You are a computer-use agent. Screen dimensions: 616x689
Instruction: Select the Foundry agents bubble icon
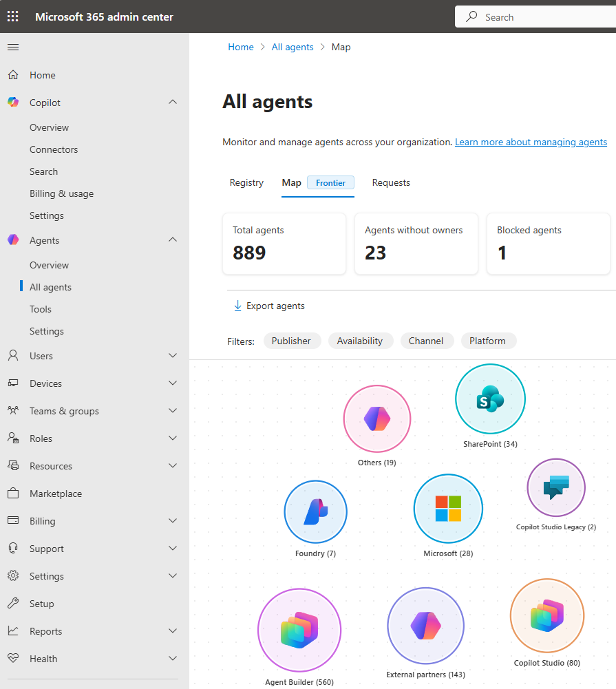(315, 511)
